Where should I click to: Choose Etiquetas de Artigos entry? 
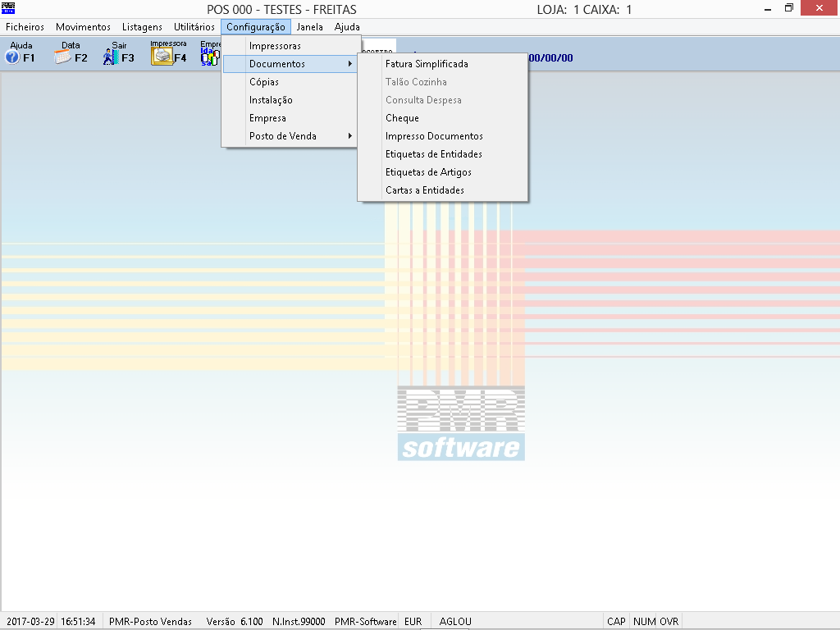[428, 172]
